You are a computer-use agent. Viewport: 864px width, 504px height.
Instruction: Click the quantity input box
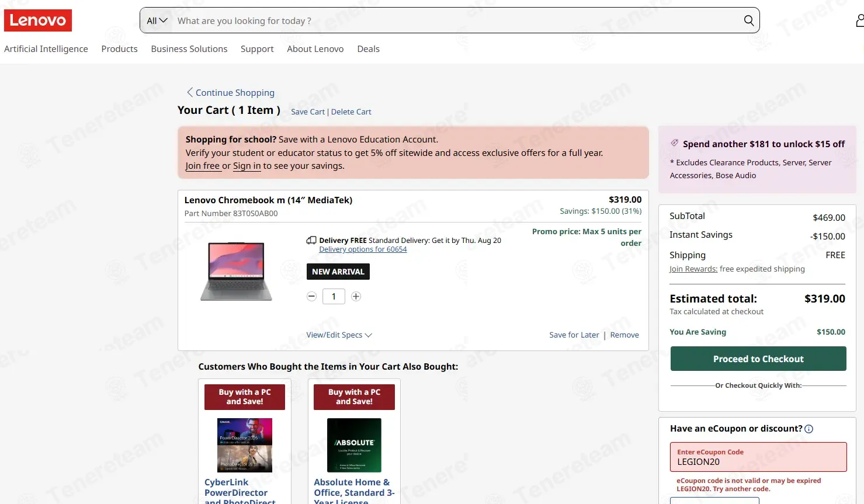click(334, 297)
